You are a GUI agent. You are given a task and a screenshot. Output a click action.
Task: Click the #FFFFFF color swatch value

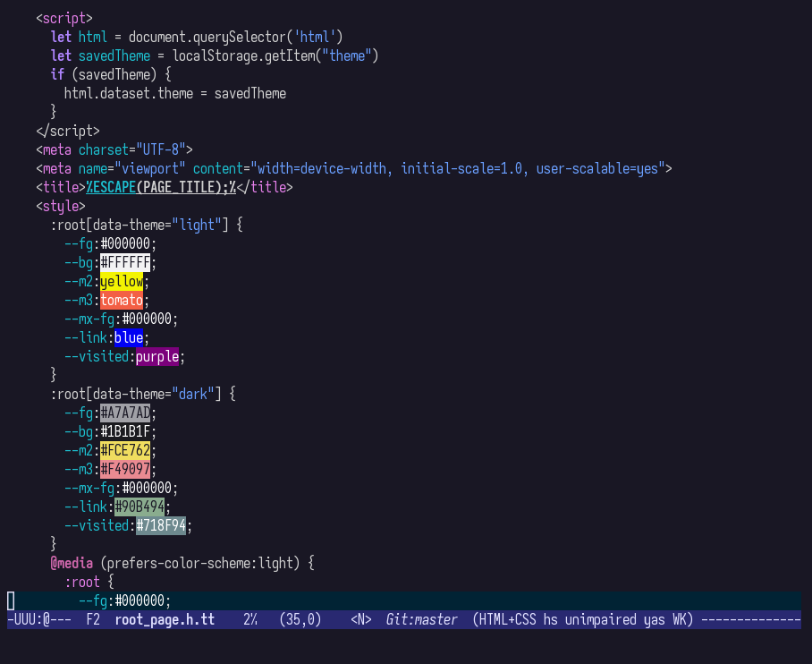click(125, 262)
